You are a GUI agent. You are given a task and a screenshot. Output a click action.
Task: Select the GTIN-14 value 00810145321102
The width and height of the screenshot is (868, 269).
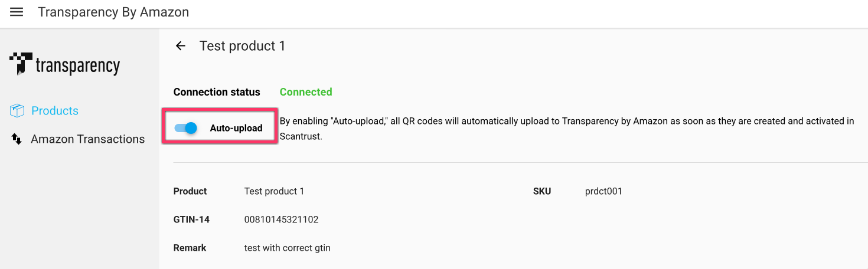pyautogui.click(x=281, y=219)
